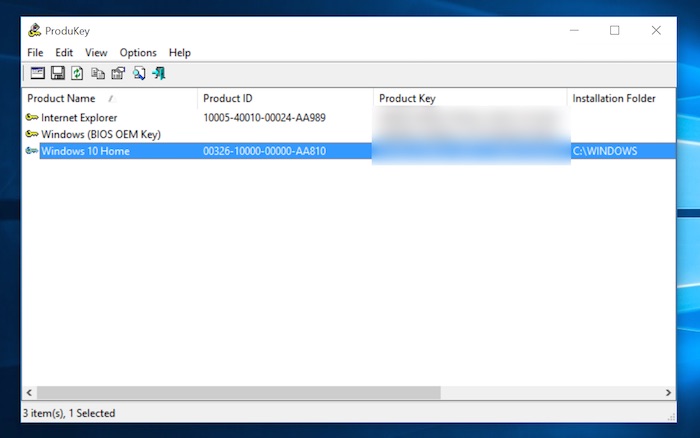
Task: Click the Copy Selected Items icon
Action: point(98,73)
